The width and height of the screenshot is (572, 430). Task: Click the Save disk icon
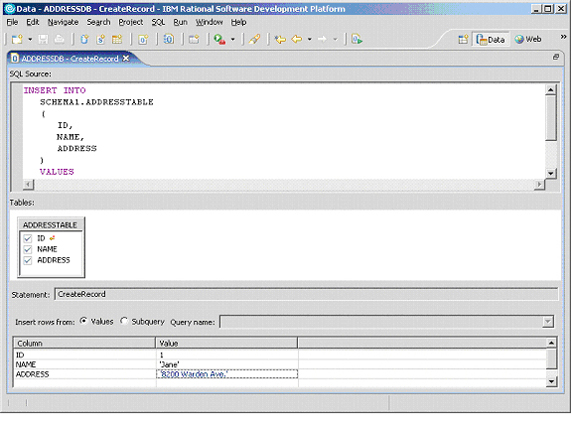pyautogui.click(x=43, y=39)
